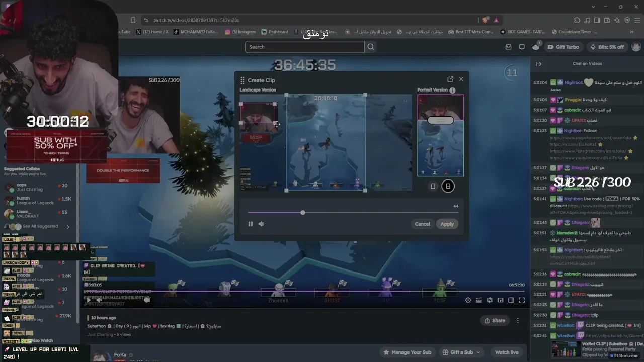Click the Bits: 5% off button
Screen dimensions: 644x362
pyautogui.click(x=607, y=47)
